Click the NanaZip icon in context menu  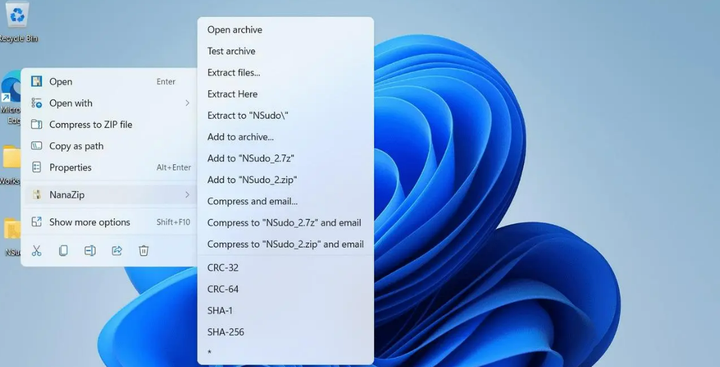coord(36,195)
